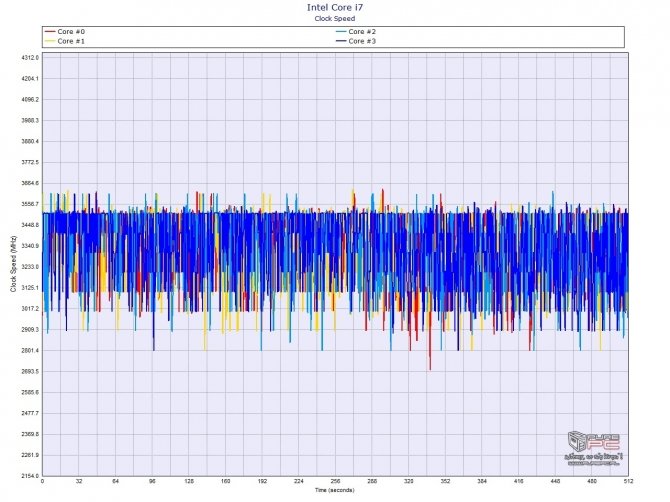Click the 2369.8 y-axis value
Image resolution: width=670 pixels, height=502 pixels.
pyautogui.click(x=30, y=434)
